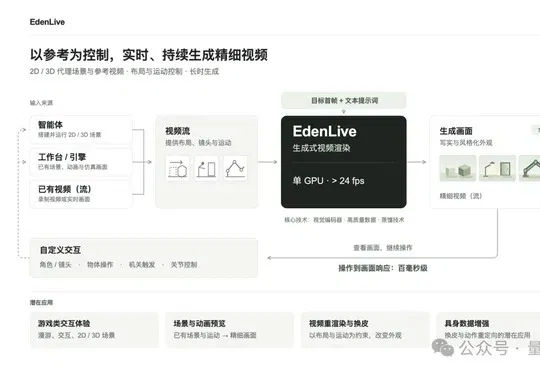Screen dimensions: 540x372
Task: Click 机关触发 in 自定义交互
Action: pyautogui.click(x=142, y=265)
